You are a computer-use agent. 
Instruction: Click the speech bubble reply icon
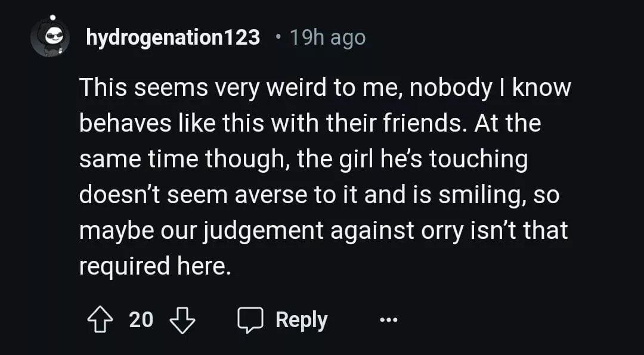(x=252, y=320)
